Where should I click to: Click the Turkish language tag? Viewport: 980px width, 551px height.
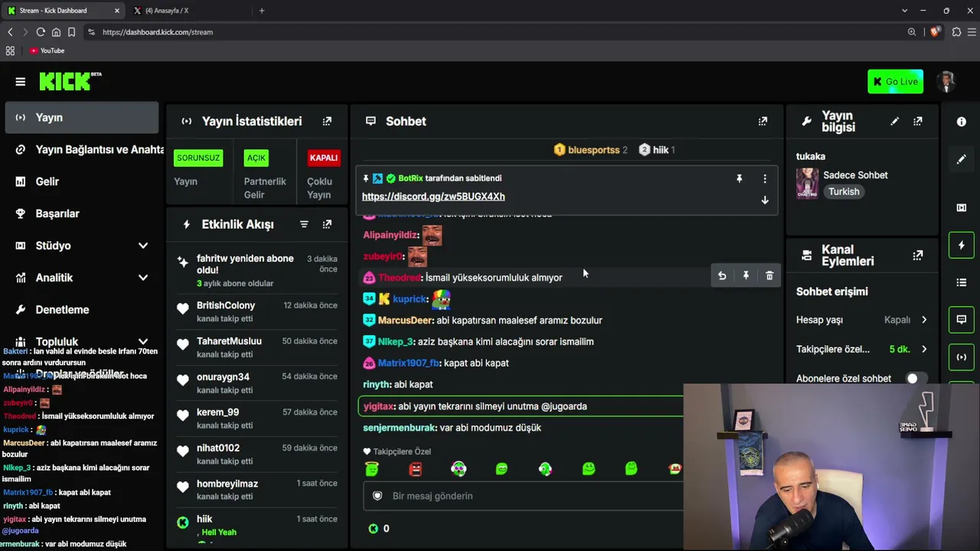point(844,192)
